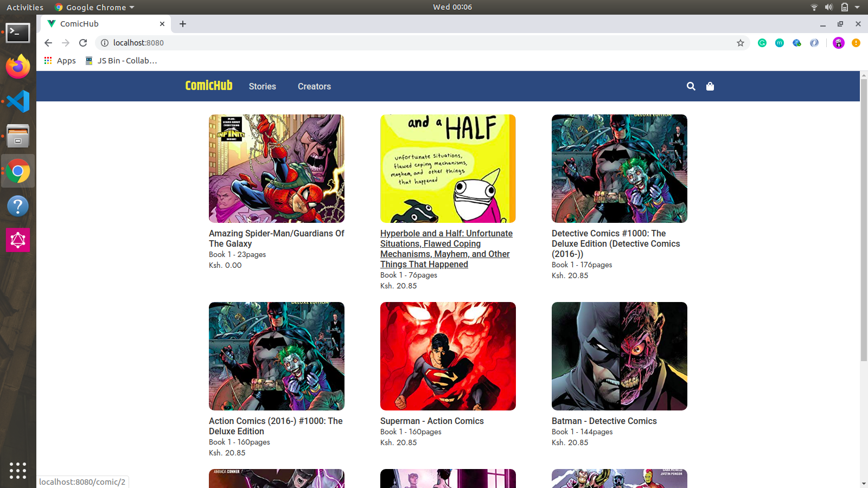Image resolution: width=868 pixels, height=488 pixels.
Task: Select the ComicHub browser tab
Action: [106, 24]
